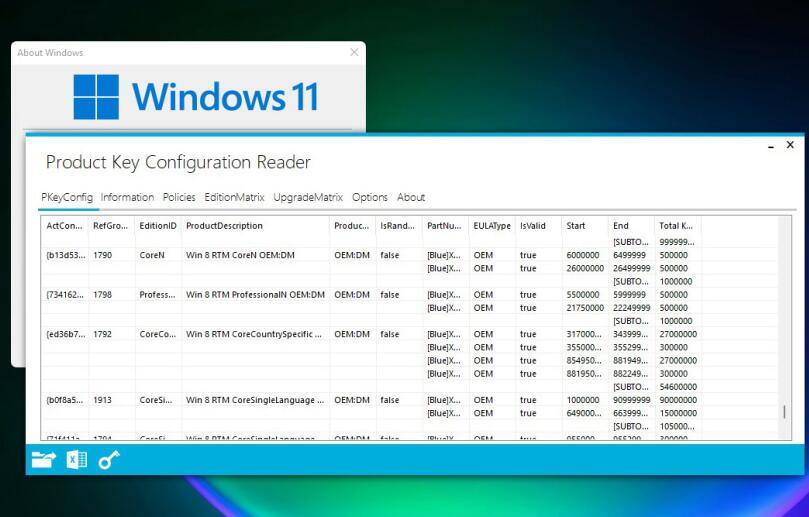Close the About Windows dialog
The width and height of the screenshot is (809, 517).
354,52
